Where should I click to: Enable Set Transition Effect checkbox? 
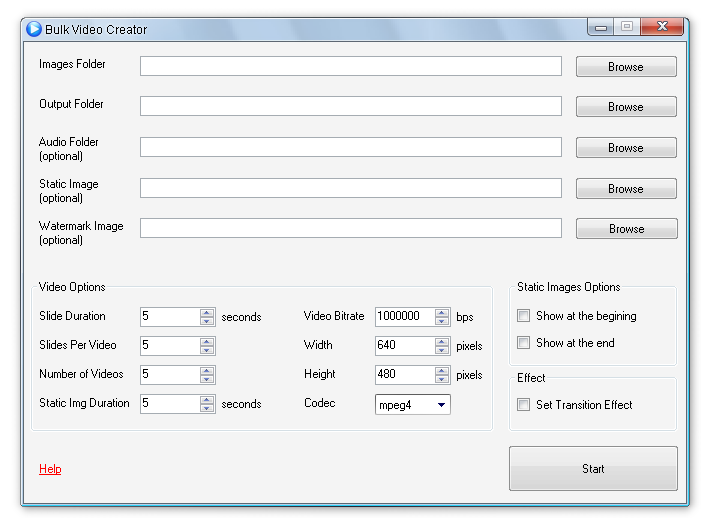(x=523, y=404)
